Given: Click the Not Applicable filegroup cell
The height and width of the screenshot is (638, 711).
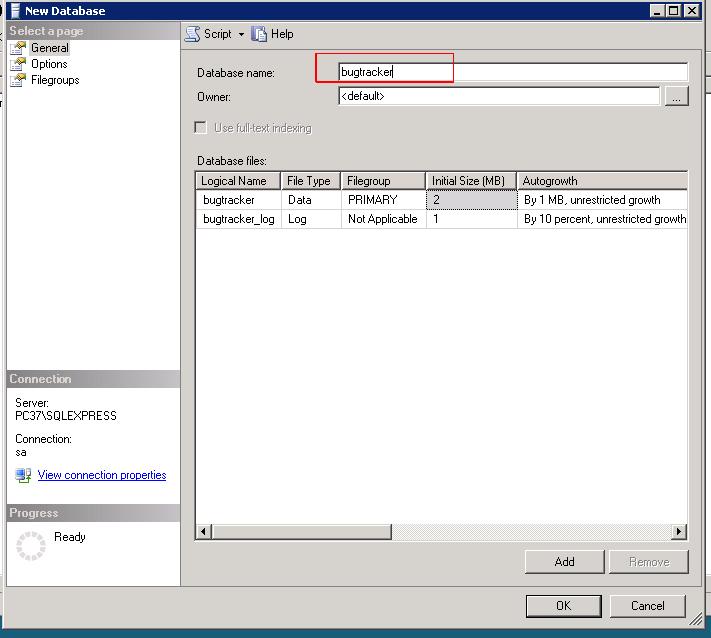Looking at the screenshot, I should click(384, 219).
